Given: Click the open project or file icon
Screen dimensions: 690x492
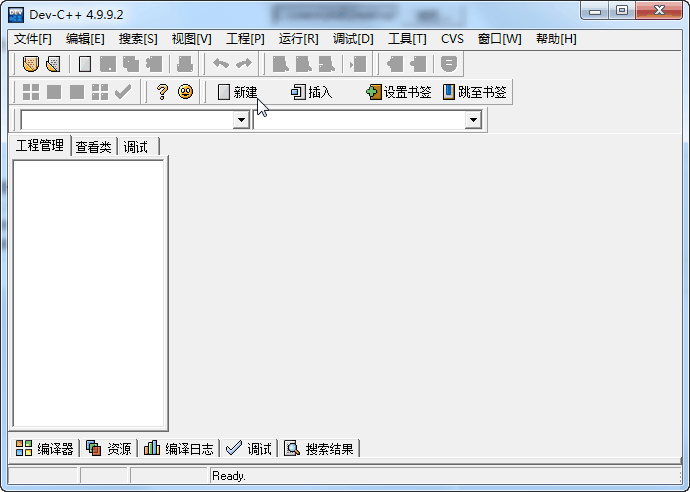Looking at the screenshot, I should [x=53, y=64].
